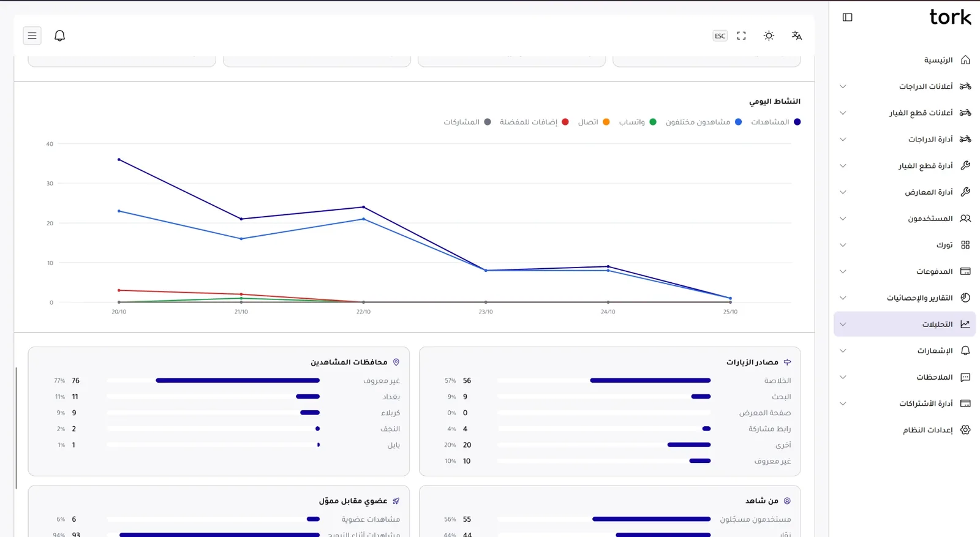
Task: Toggle fullscreen mode icon
Action: tap(741, 36)
